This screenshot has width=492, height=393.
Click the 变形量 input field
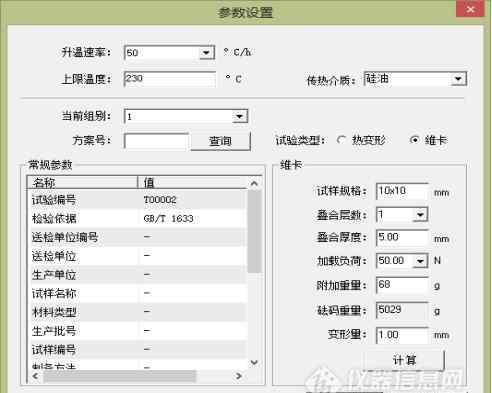point(402,335)
